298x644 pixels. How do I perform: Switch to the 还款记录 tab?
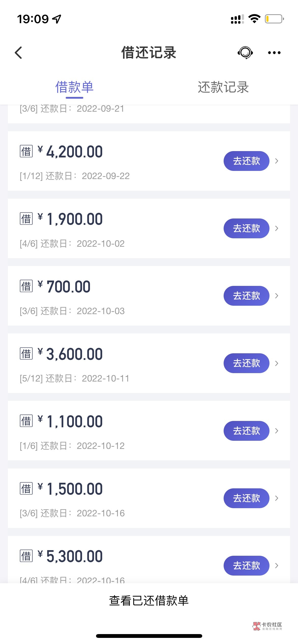[x=223, y=87]
